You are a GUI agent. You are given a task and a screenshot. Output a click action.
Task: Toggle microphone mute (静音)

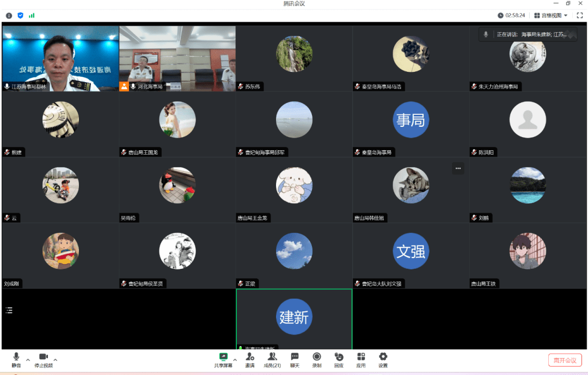16,359
